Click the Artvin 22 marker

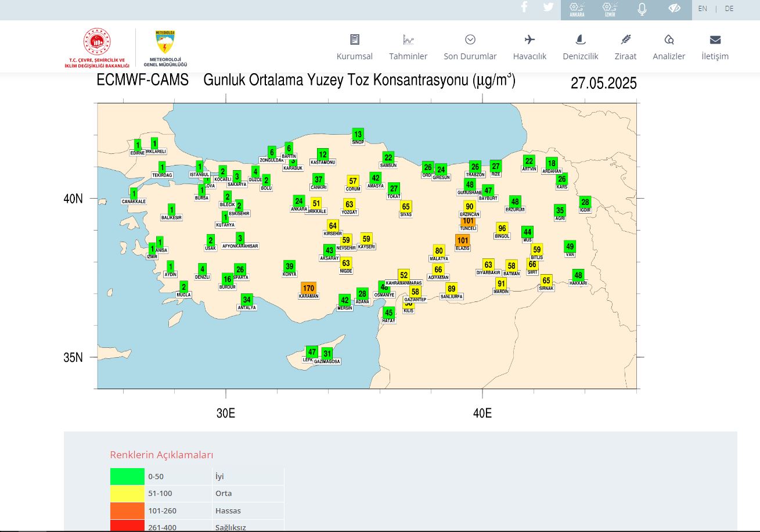point(529,161)
